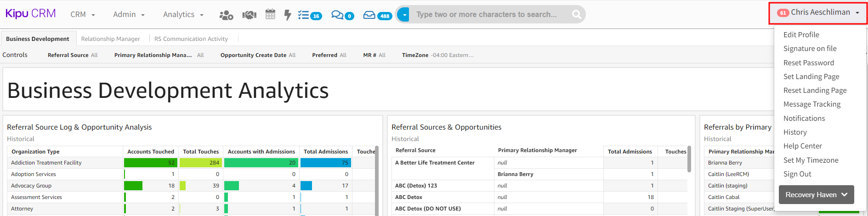Screen dimensions: 868x216
Task: Click Sign Out in user menu
Action: [x=797, y=174]
